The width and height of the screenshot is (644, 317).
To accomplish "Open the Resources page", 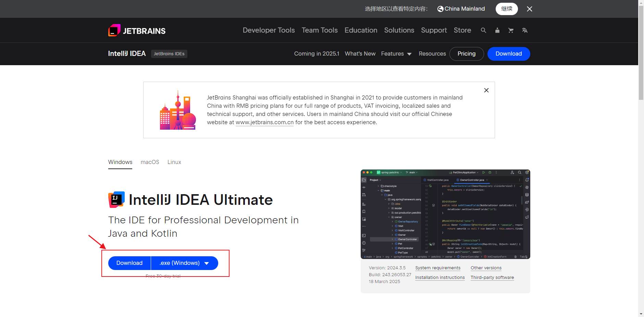I will (432, 54).
